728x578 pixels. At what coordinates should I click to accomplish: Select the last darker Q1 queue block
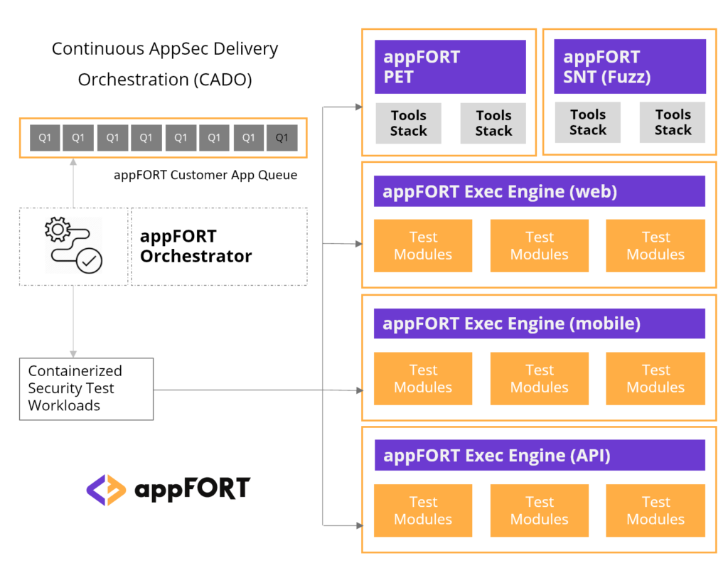[x=282, y=138]
